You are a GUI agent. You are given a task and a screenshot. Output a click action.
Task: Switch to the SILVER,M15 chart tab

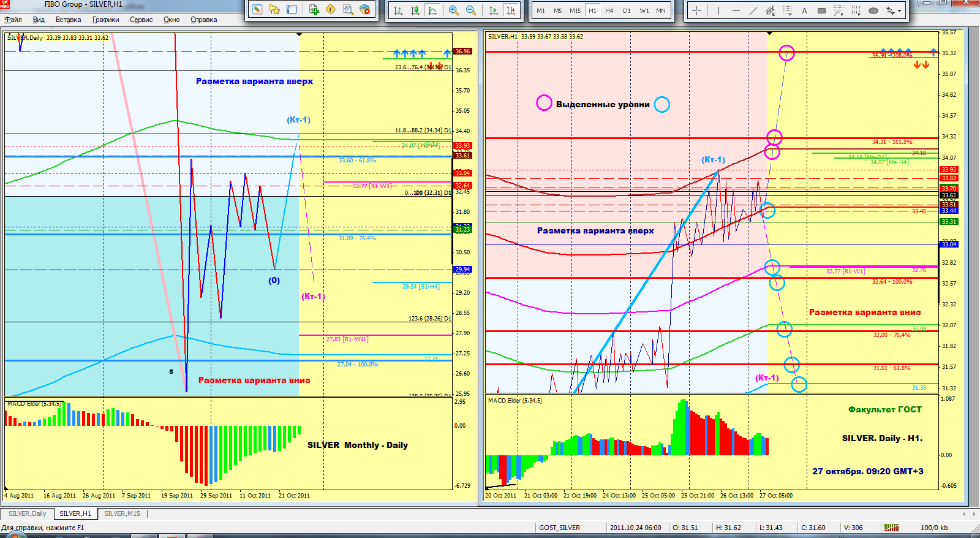pos(122,513)
